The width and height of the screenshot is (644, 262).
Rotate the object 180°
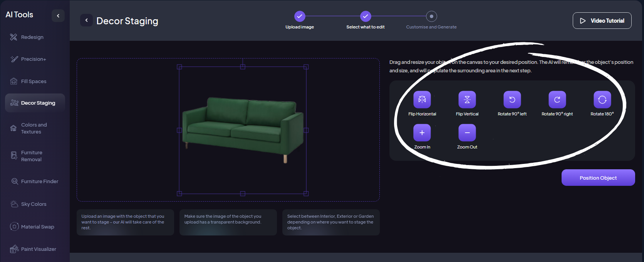(602, 100)
